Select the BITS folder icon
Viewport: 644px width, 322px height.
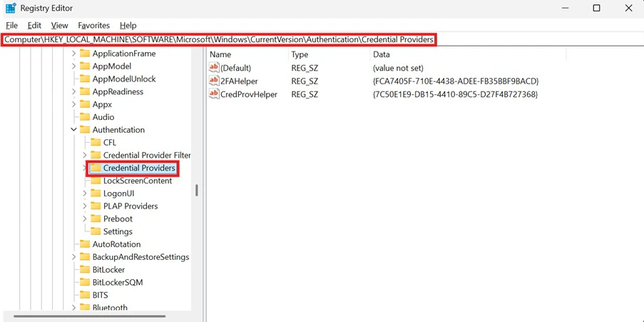[x=85, y=296]
